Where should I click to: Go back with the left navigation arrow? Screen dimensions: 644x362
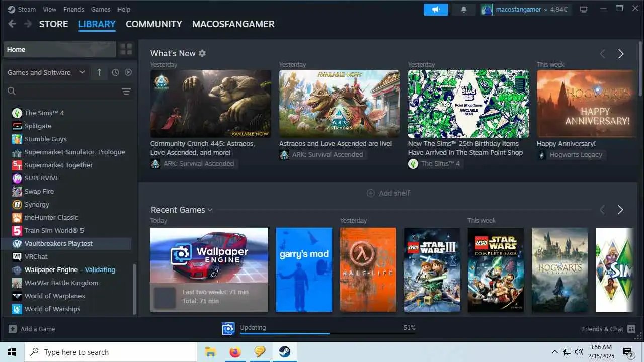coord(12,24)
